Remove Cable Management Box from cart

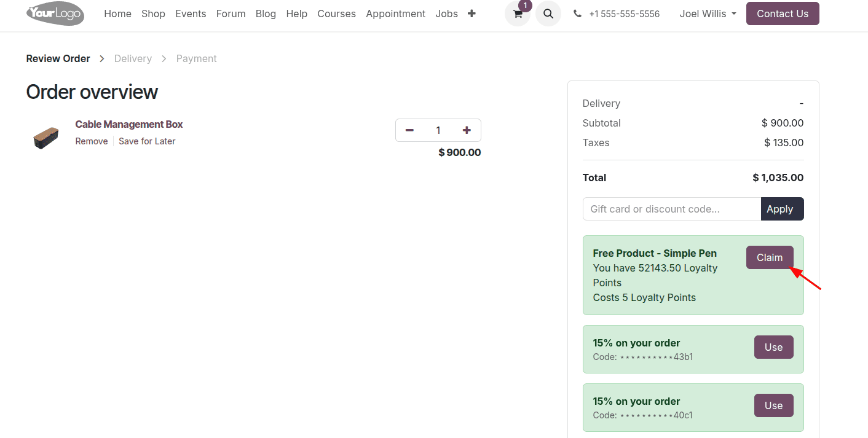[x=92, y=141]
